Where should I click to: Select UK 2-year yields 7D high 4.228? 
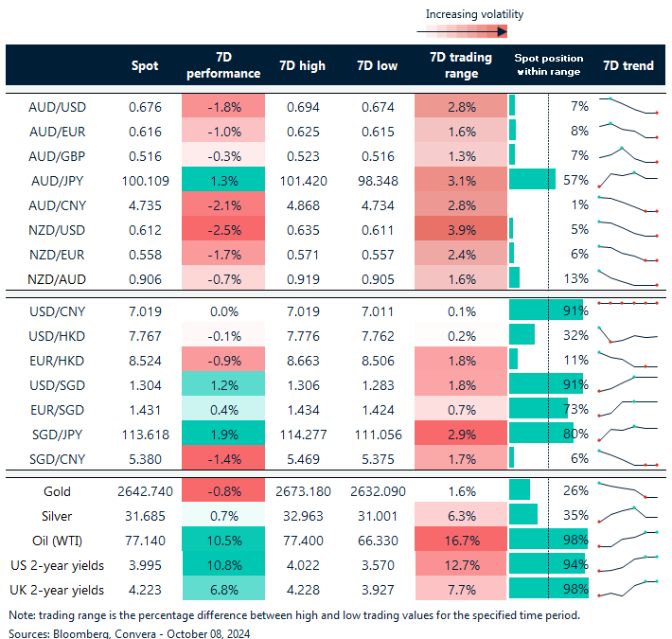304,590
